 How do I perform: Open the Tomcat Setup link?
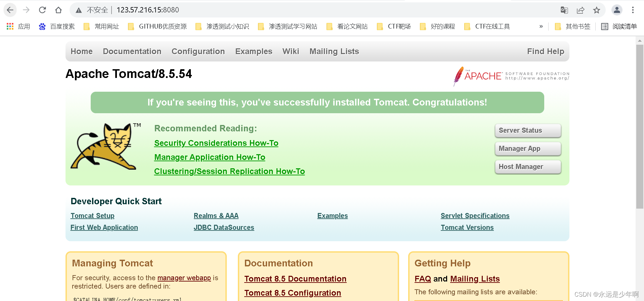click(92, 216)
